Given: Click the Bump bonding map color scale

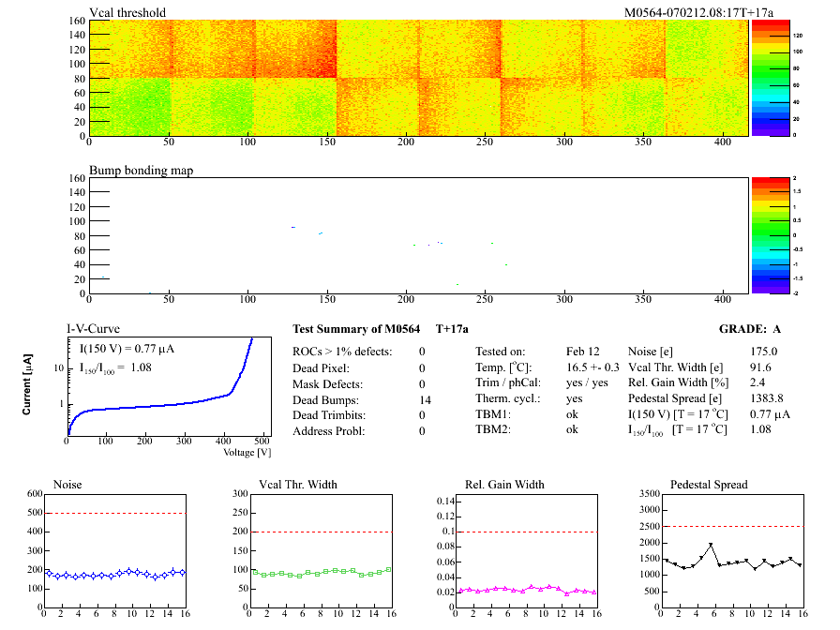Looking at the screenshot, I should tap(763, 234).
